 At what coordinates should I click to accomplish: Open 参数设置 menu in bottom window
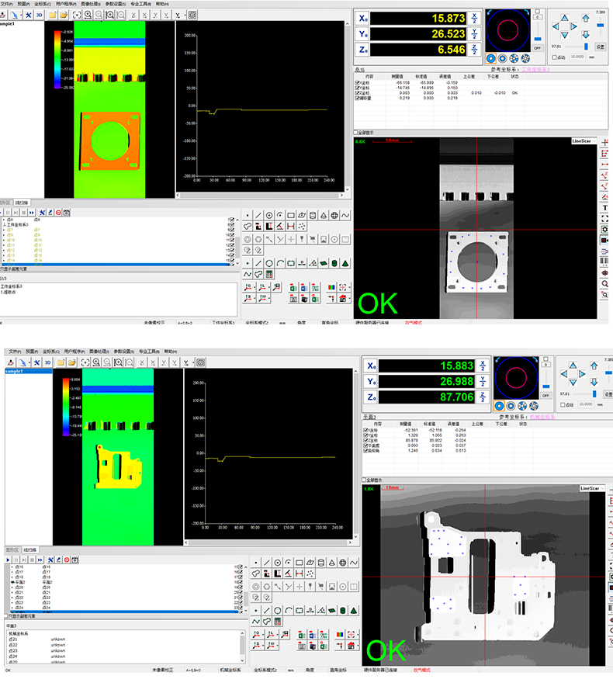(124, 352)
